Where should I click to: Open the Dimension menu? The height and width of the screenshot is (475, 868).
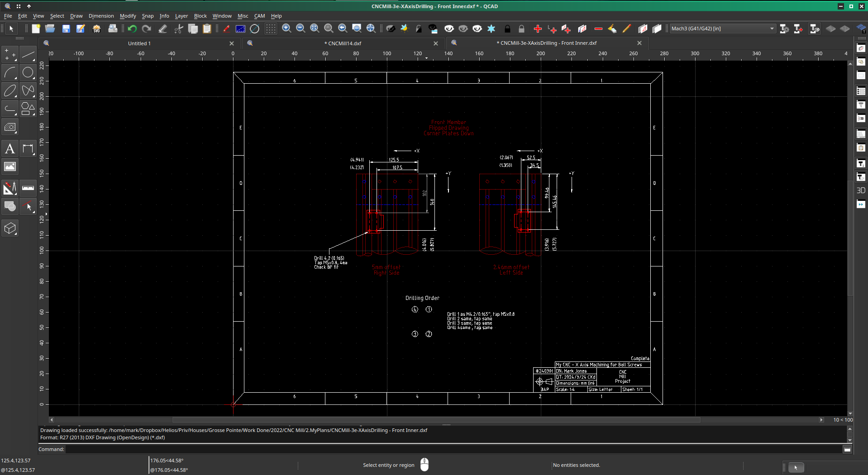[101, 16]
